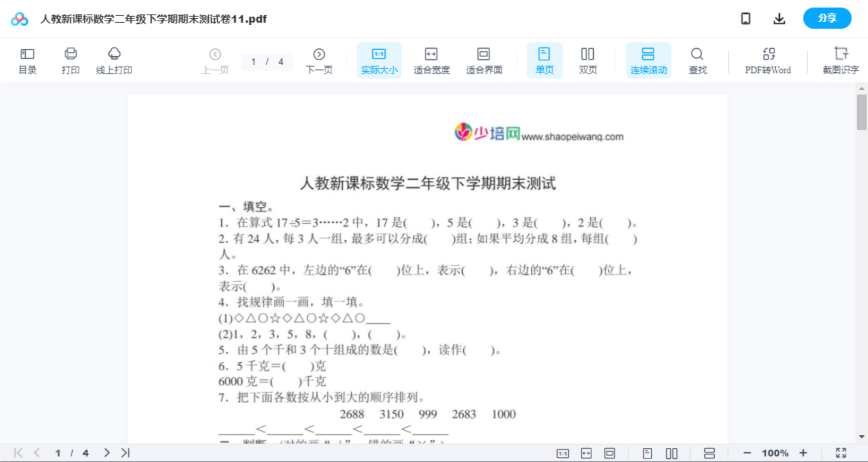Click the PDF转Word conversion icon
The image size is (868, 462).
767,60
